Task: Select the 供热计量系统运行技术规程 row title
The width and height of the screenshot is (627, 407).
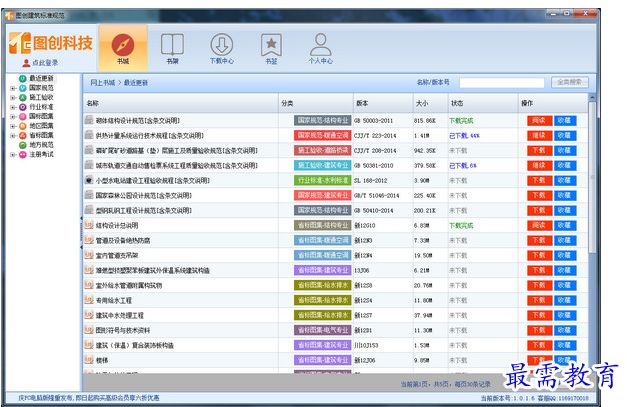Action: click(x=150, y=136)
